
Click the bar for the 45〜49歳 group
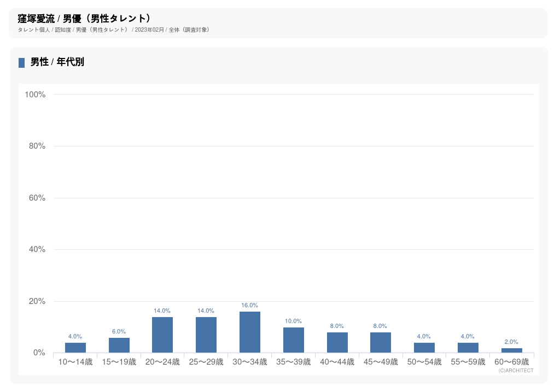[380, 343]
